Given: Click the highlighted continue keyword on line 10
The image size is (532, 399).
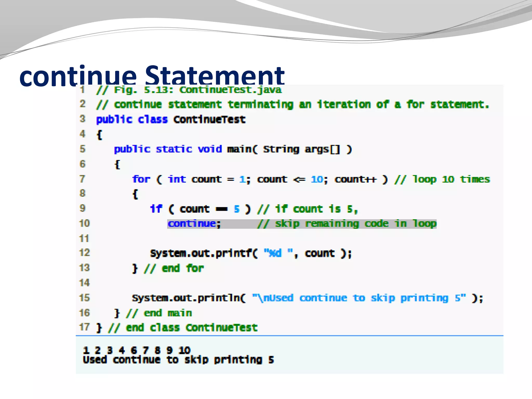Looking at the screenshot, I should 192,224.
